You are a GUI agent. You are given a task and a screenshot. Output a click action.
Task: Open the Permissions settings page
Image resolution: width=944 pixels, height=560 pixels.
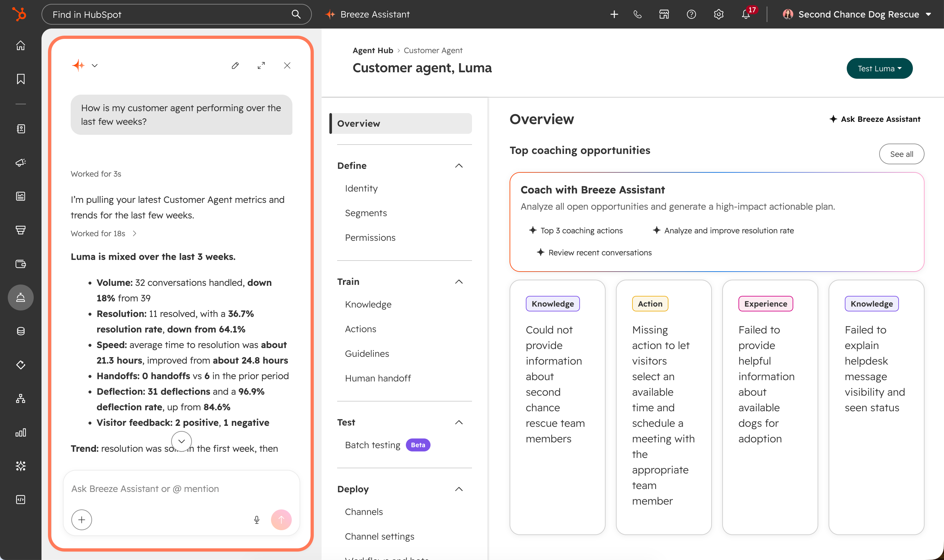370,238
